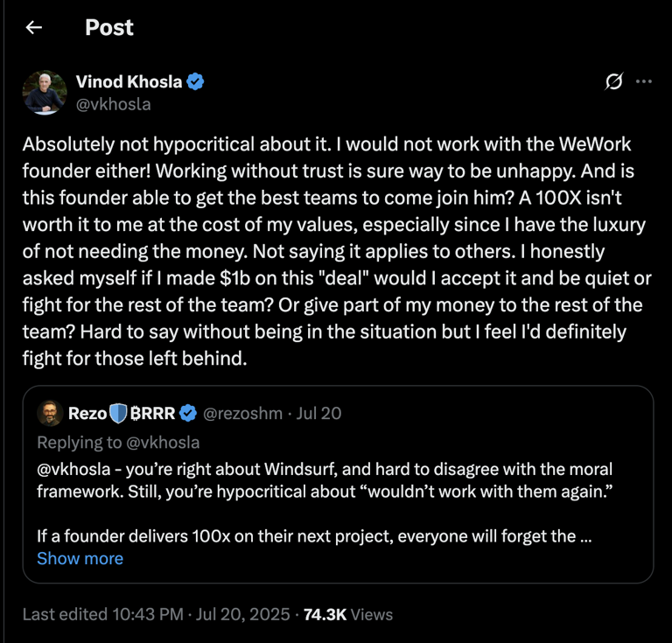Click the back arrow icon

[x=34, y=27]
